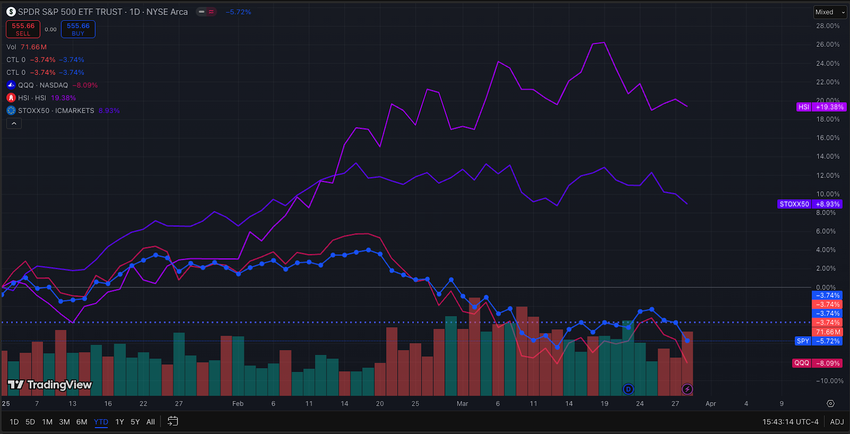The height and width of the screenshot is (434, 850).
Task: Switch to the 1Y time range
Action: click(x=120, y=422)
